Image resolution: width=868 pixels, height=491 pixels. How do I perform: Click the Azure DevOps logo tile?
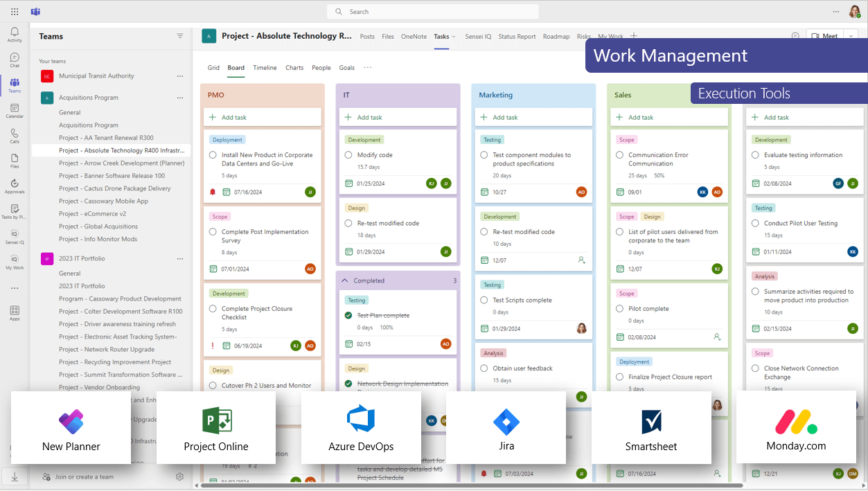[x=361, y=427]
